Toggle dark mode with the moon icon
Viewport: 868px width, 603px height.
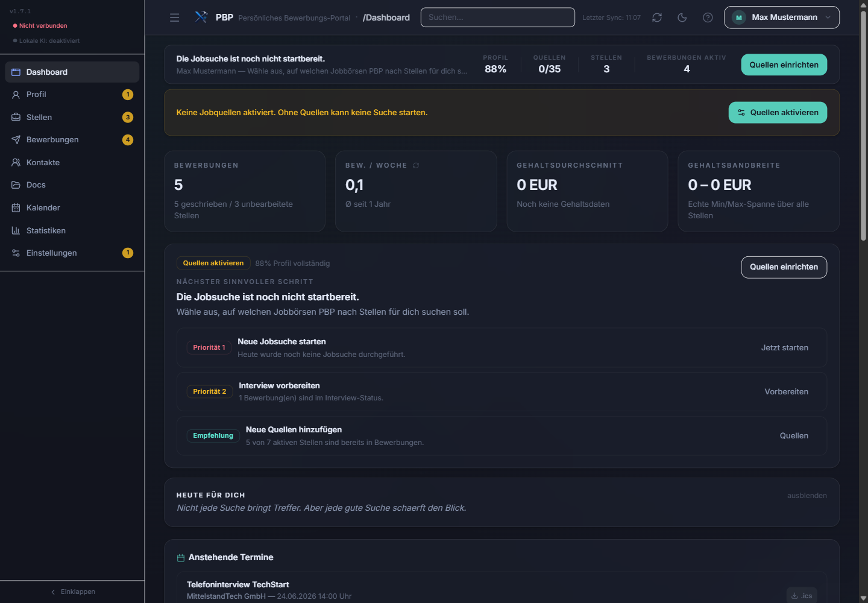[682, 17]
